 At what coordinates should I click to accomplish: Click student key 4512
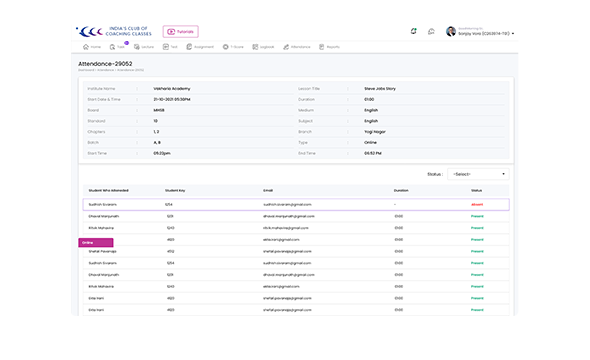(x=170, y=251)
